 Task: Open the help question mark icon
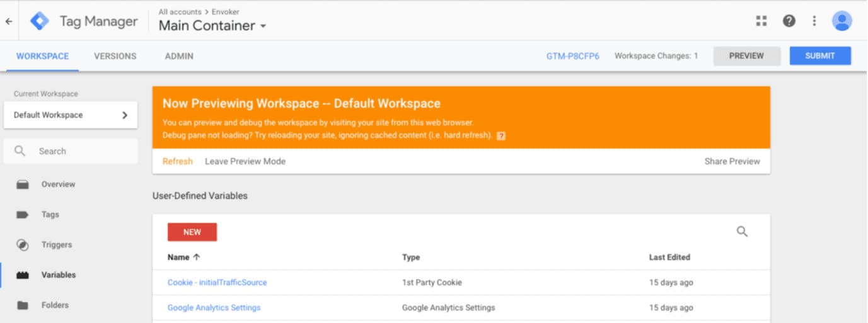(789, 21)
